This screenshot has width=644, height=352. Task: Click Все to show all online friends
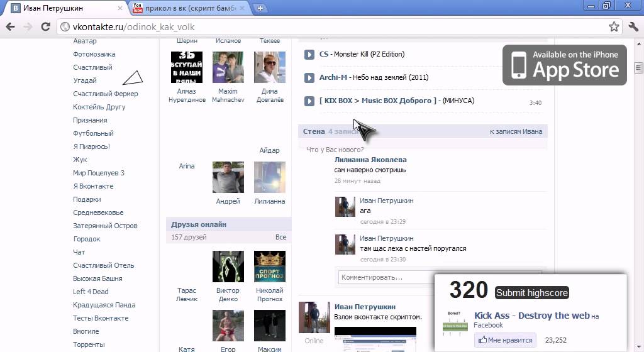point(281,237)
